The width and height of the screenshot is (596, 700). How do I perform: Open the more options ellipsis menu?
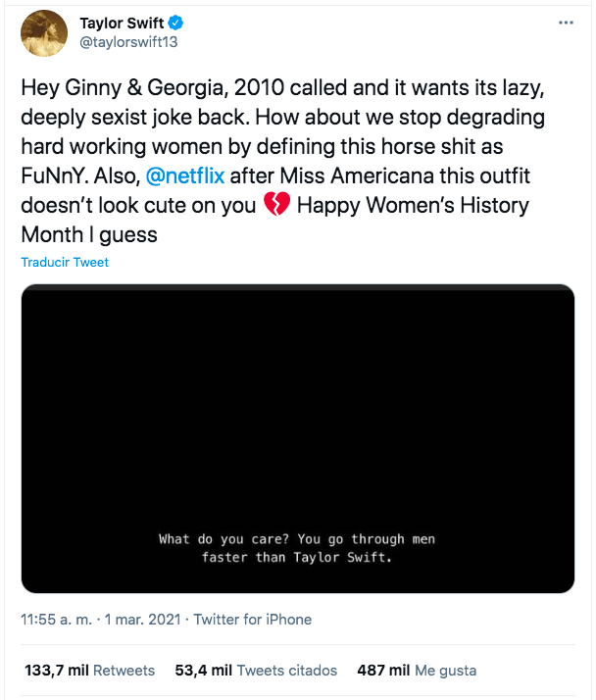[x=564, y=23]
